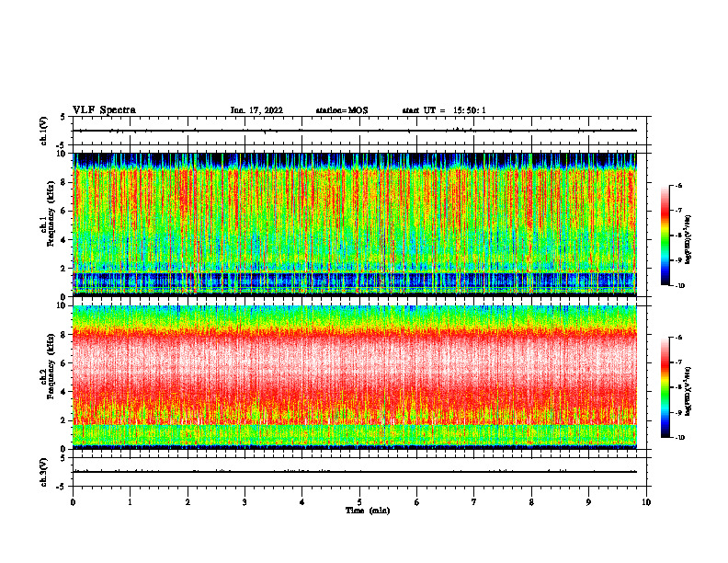The height and width of the screenshot is (563, 728).
Task: Click the ch.2 color bar log(PSD) label
Action: (x=688, y=391)
